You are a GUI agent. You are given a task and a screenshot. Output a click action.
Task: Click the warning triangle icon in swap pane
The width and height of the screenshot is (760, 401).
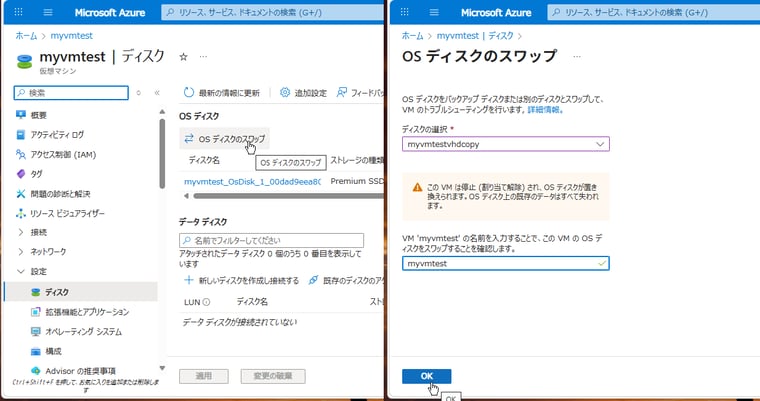click(x=417, y=187)
